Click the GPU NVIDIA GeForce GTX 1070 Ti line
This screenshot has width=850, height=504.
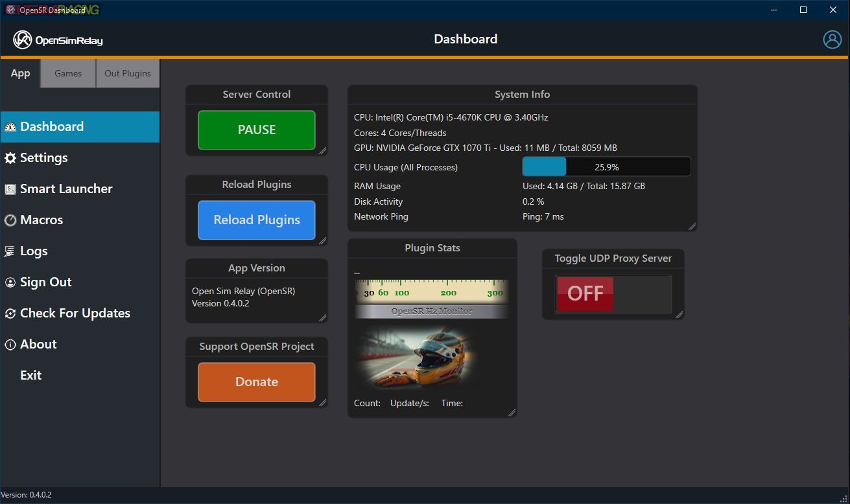[486, 148]
